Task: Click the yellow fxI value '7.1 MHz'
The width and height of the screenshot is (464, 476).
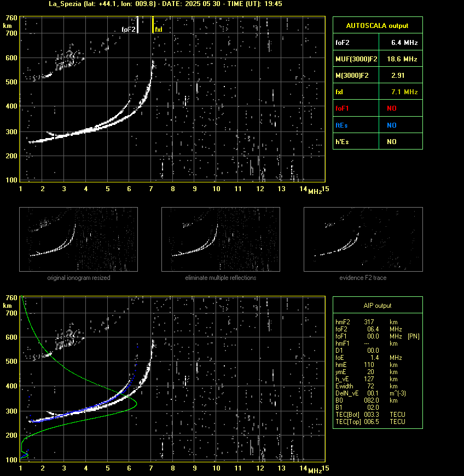Action: click(404, 92)
